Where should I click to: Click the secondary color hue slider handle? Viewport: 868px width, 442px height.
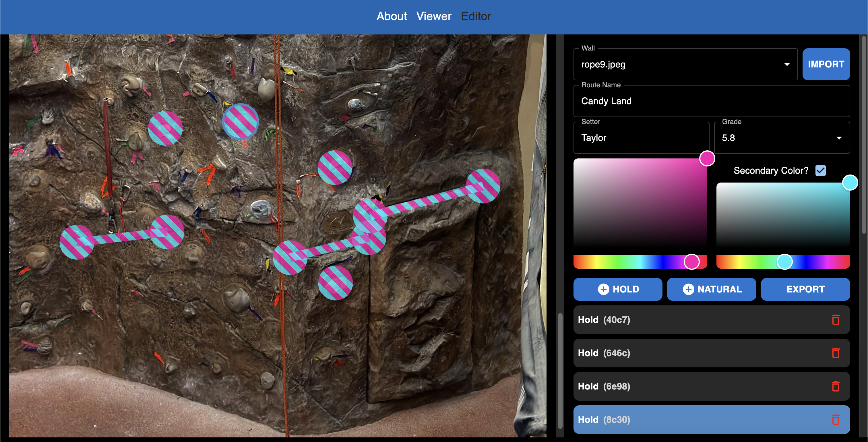click(784, 262)
